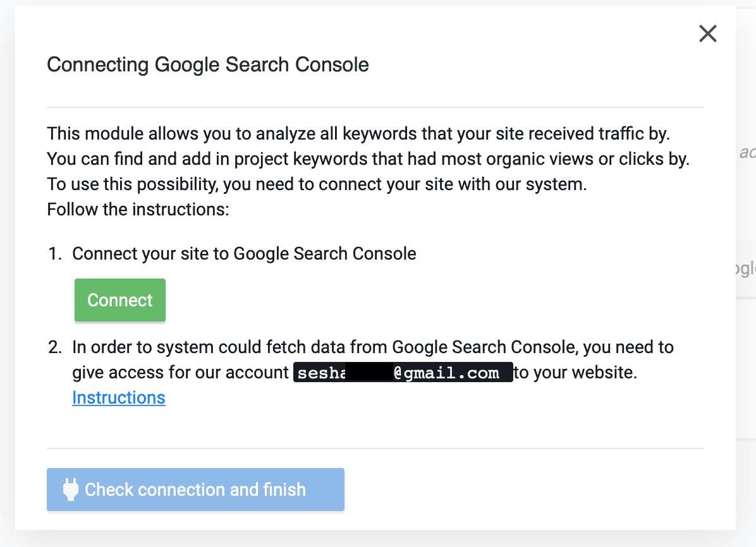
Task: Click the partially hidden gray panel behind dialog
Action: click(746, 268)
